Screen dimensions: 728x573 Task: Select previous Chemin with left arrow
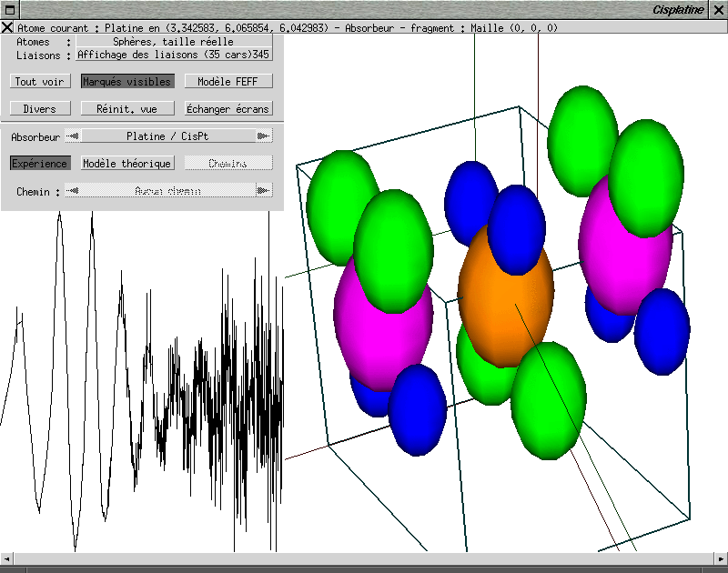(73, 190)
